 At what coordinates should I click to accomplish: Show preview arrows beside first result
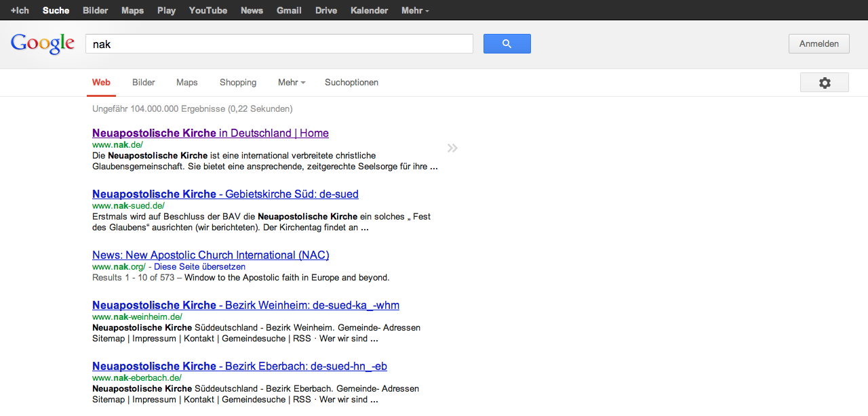[452, 148]
